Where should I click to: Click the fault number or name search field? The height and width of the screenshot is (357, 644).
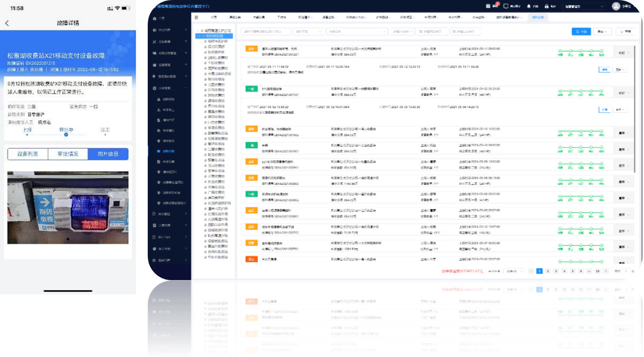(x=266, y=32)
